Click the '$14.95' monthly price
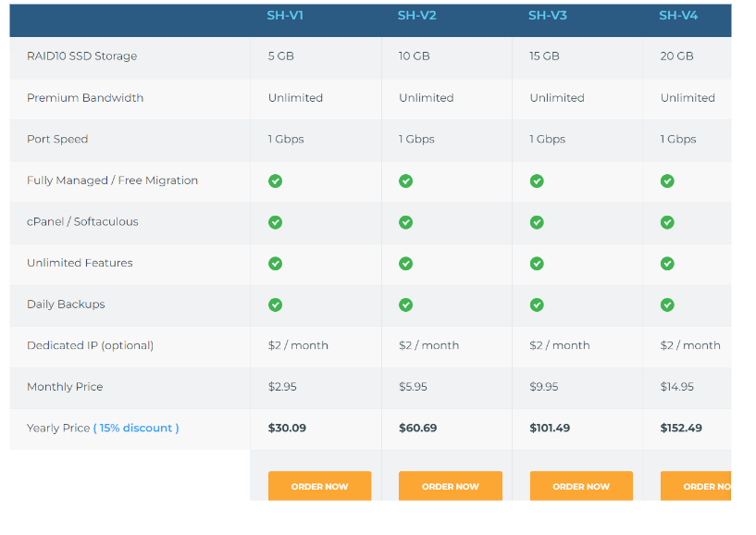 tap(677, 387)
